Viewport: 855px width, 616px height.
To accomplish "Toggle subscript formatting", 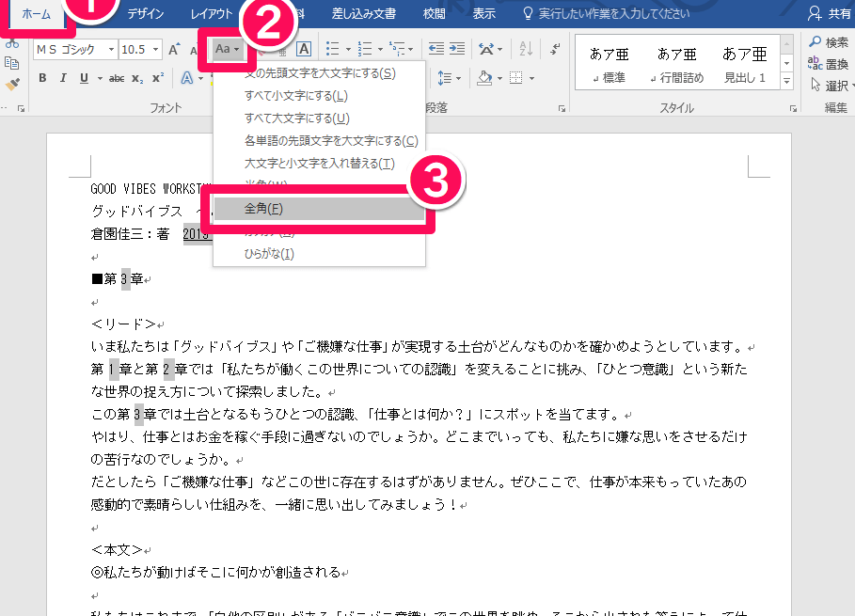I will click(x=137, y=78).
